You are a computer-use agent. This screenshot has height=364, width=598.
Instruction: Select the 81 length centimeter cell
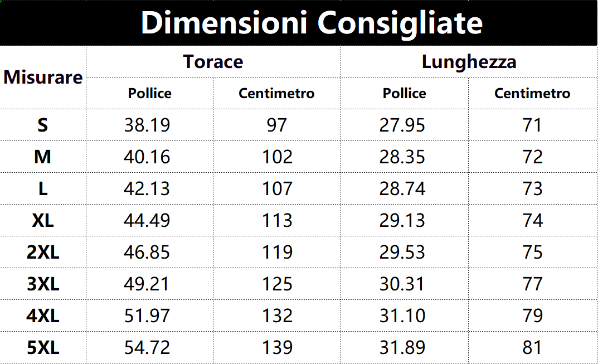[x=532, y=348]
